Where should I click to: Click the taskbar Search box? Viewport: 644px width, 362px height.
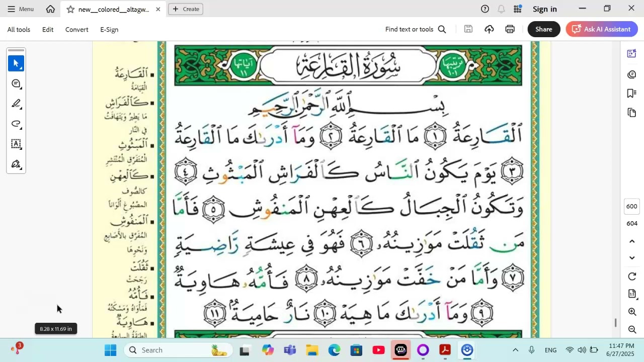coord(177,350)
